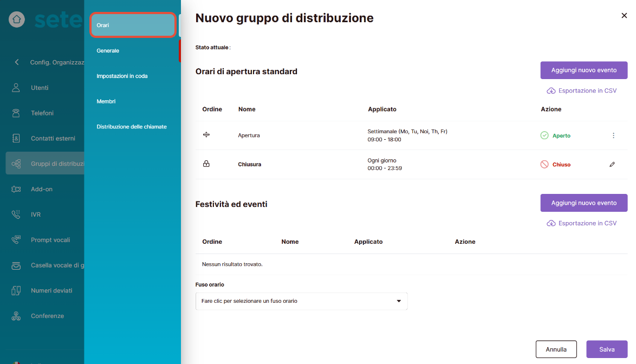636x364 pixels.
Task: Click the home icon at top left
Action: [17, 19]
